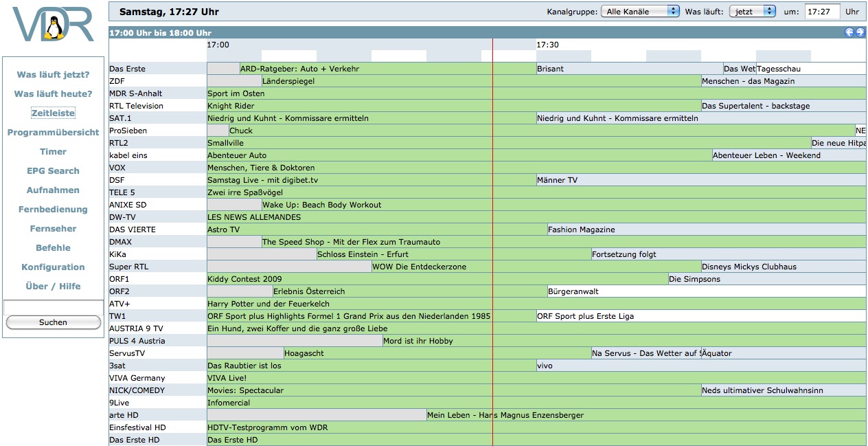This screenshot has width=868, height=446.
Task: Open the Was läuft jetzt dropdown
Action: 753,12
